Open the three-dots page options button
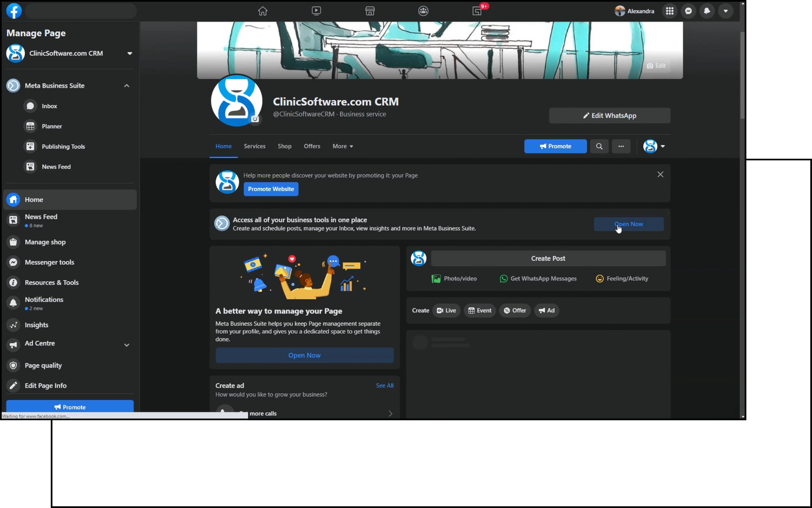Screen dimensions: 812x508 coord(621,146)
